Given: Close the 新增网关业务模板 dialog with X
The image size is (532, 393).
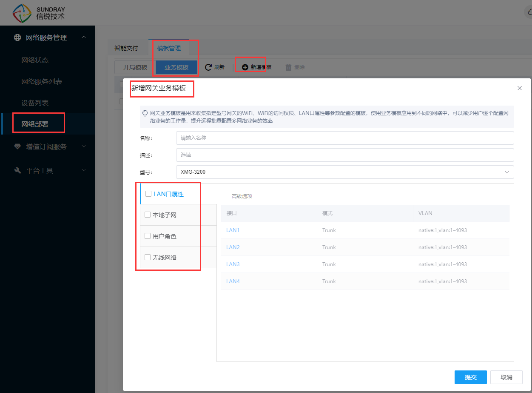Looking at the screenshot, I should (519, 88).
